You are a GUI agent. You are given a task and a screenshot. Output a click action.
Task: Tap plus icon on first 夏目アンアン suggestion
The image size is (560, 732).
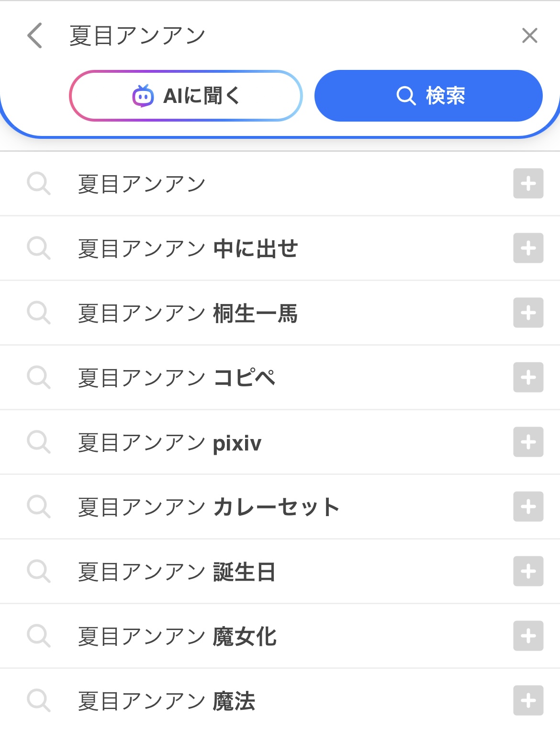pos(528,183)
